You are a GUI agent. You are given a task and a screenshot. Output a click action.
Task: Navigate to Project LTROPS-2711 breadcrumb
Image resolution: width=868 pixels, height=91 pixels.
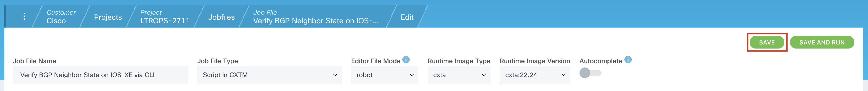point(165,16)
